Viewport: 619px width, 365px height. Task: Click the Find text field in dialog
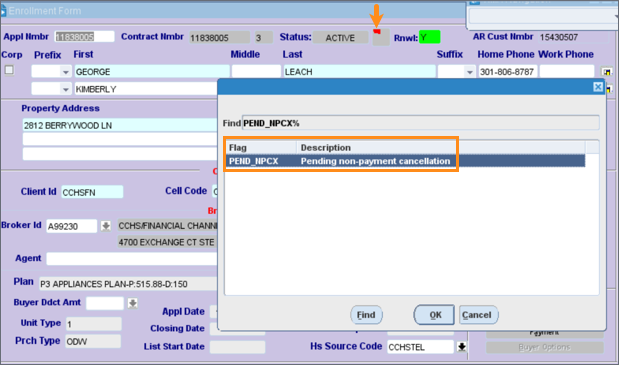click(x=421, y=123)
